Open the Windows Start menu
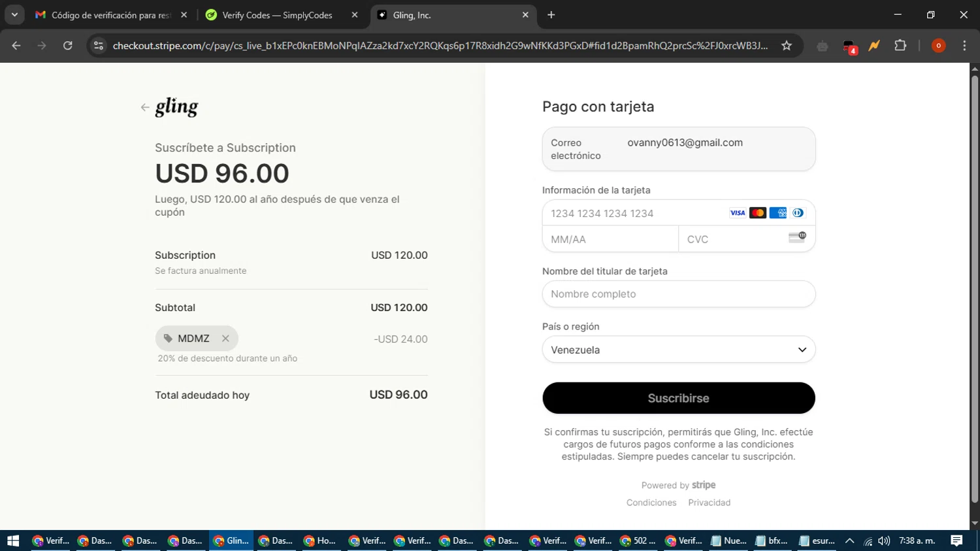Image resolution: width=980 pixels, height=551 pixels. [x=13, y=541]
